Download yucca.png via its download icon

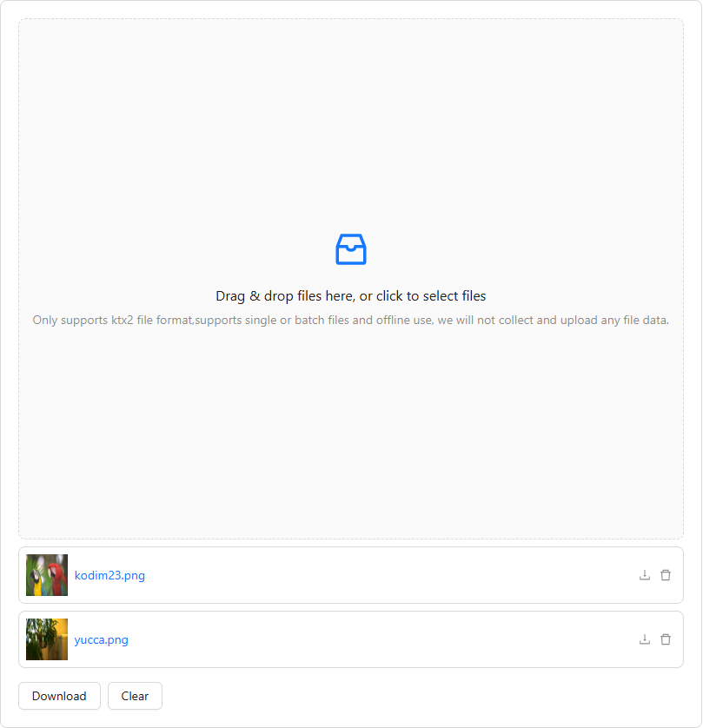[x=645, y=639]
